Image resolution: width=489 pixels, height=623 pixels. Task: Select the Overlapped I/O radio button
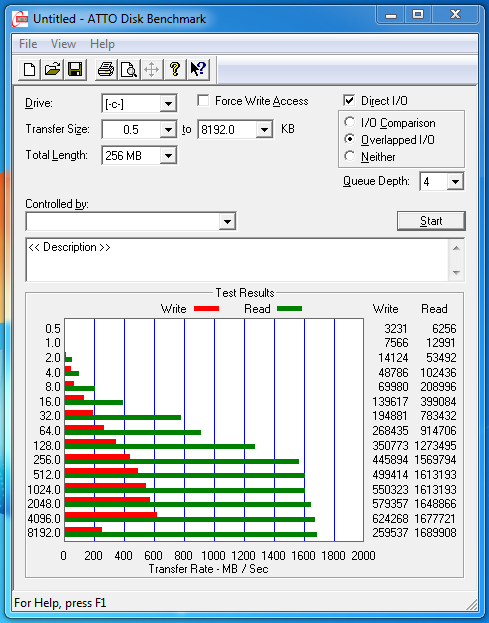(x=350, y=139)
